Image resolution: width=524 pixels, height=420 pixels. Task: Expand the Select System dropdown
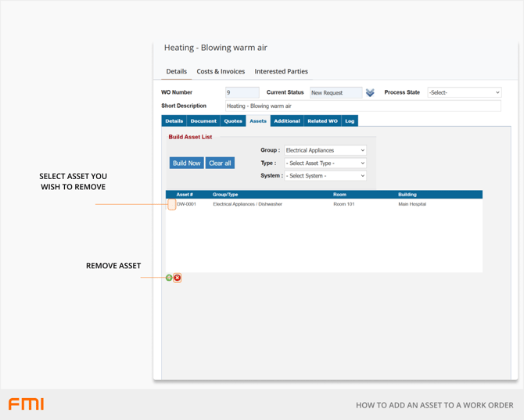(325, 176)
